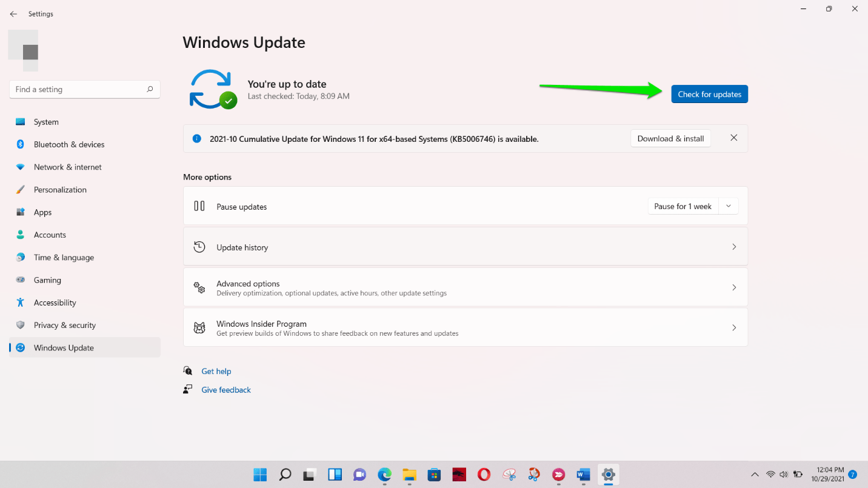Open Accounts settings from sidebar

(50, 235)
